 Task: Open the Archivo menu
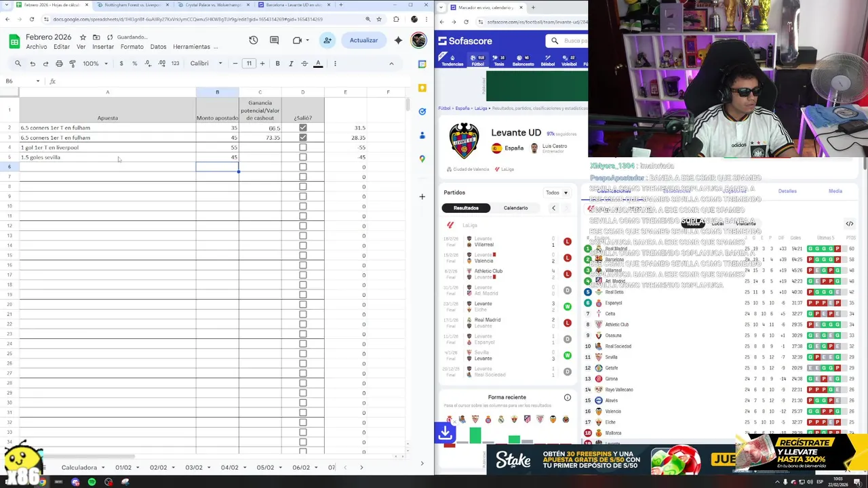(x=37, y=47)
